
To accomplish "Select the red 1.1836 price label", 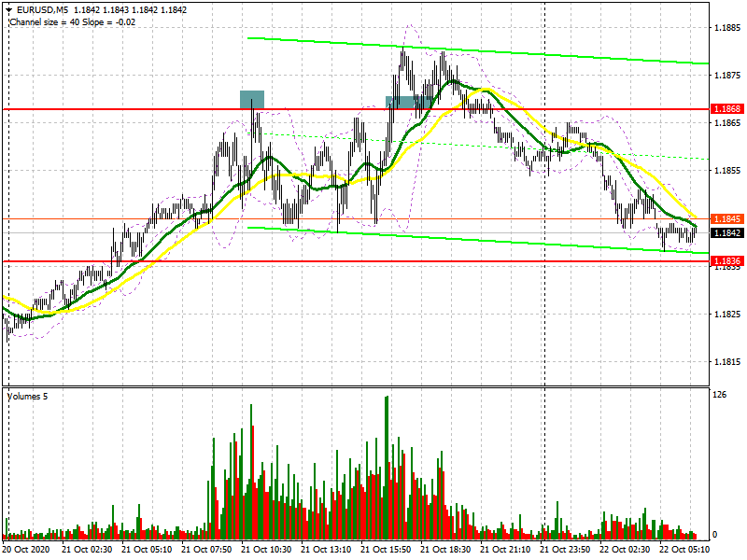I will coord(727,261).
